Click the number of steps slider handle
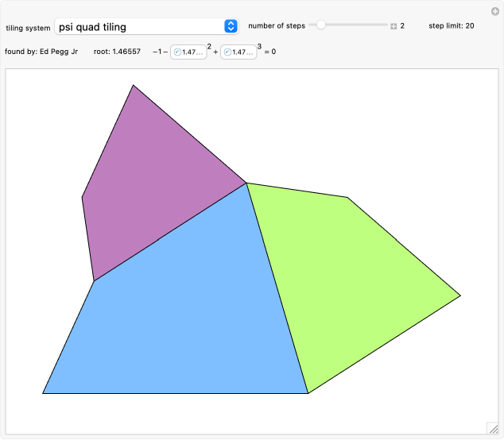Screen dimensions: 504x440 coord(321,25)
